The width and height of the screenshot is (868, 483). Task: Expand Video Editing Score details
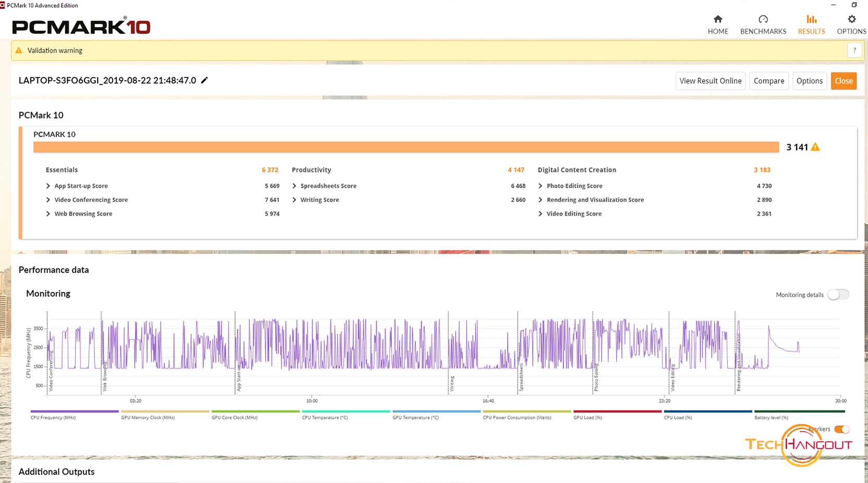540,214
